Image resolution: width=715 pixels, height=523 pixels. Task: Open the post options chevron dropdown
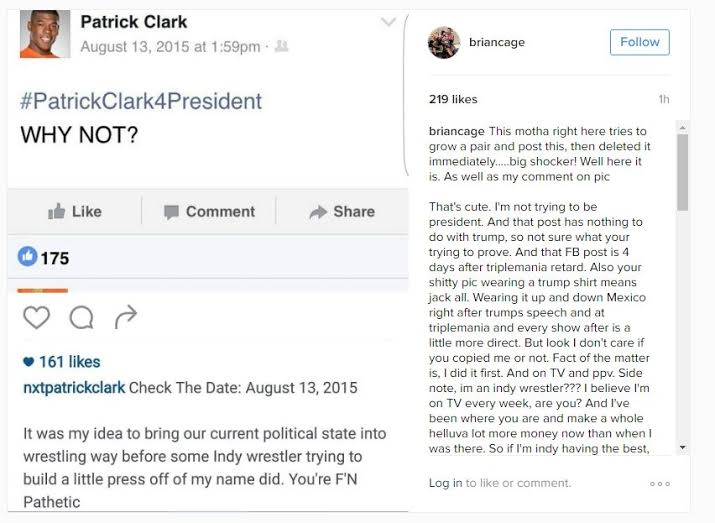[x=388, y=22]
